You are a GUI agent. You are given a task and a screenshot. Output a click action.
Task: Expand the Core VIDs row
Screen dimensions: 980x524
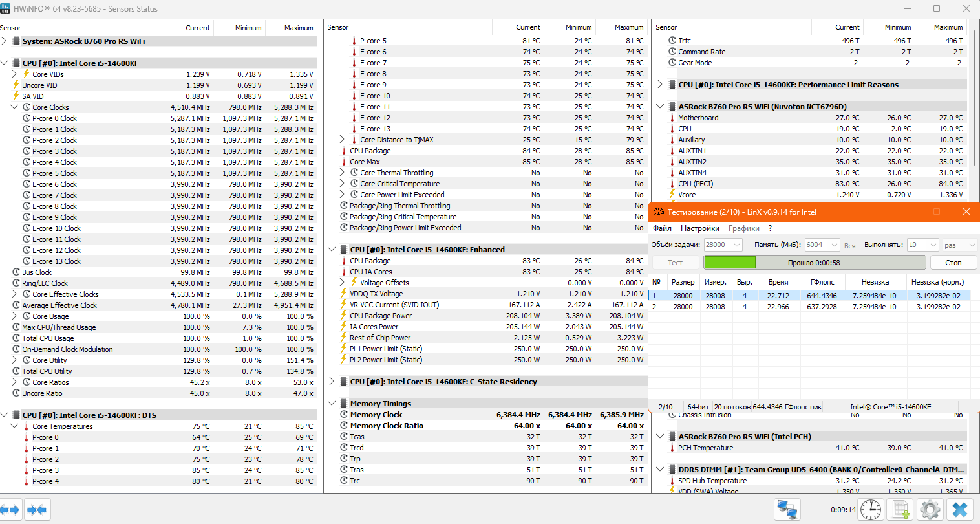[x=14, y=74]
